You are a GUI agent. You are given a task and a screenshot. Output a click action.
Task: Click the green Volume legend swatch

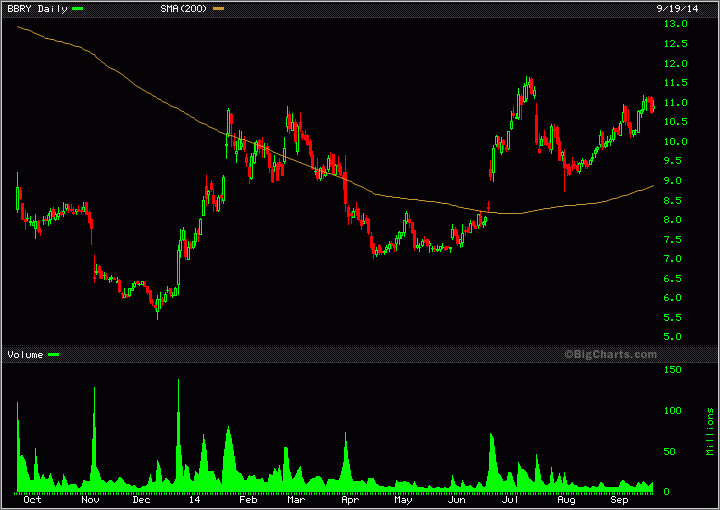tap(54, 354)
